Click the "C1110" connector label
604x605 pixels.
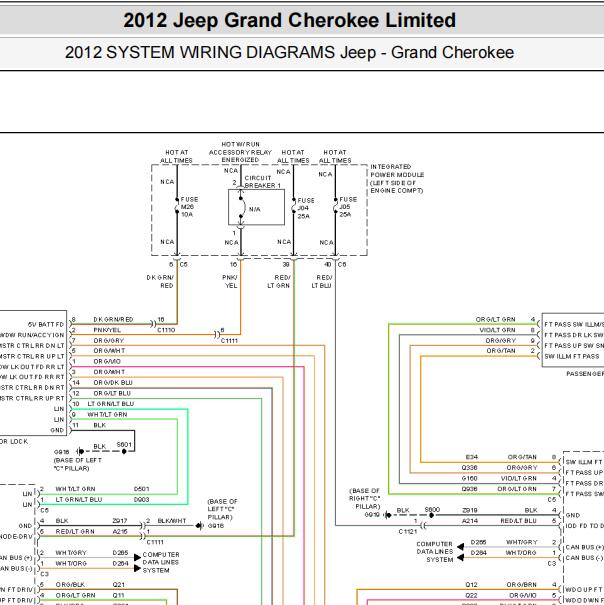166,330
